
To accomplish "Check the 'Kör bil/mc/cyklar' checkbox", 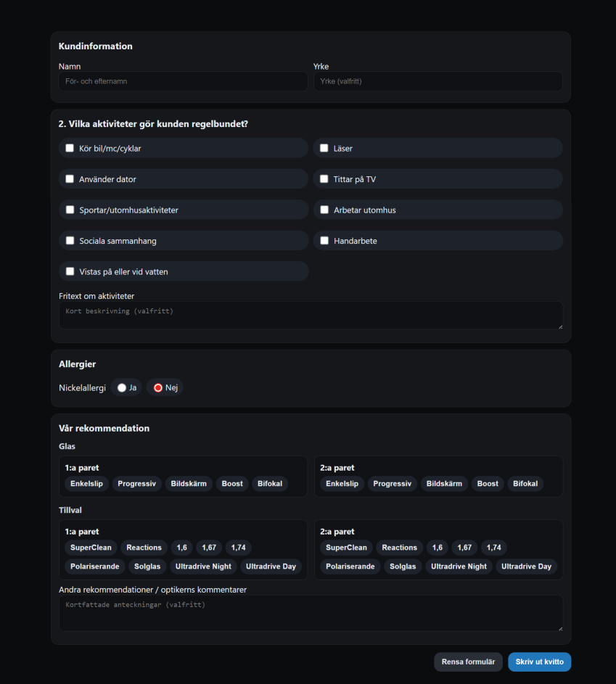I will (70, 148).
